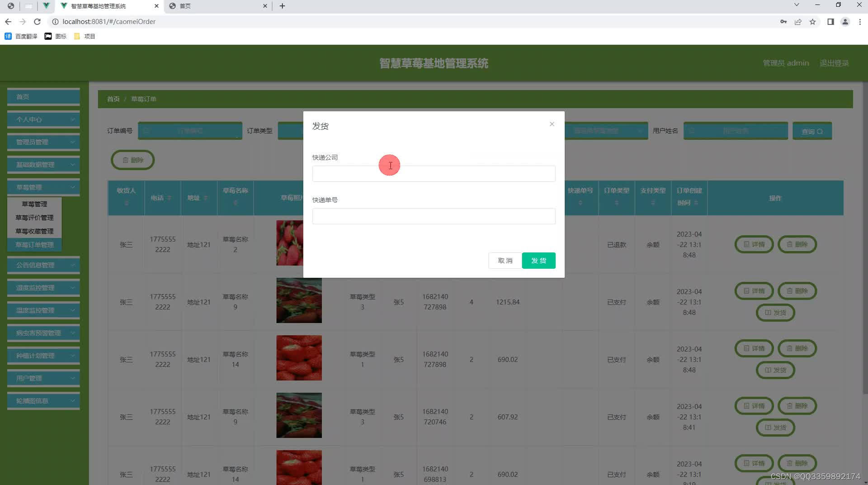Screen dimensions: 868x485
Task: Collapse 草莓管理 sidebar menu
Action: pyautogui.click(x=43, y=187)
